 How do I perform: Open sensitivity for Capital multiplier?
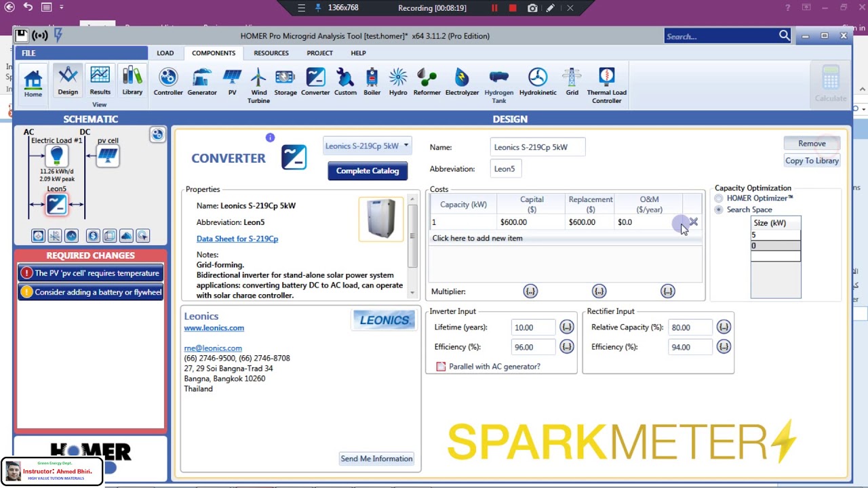(x=530, y=291)
